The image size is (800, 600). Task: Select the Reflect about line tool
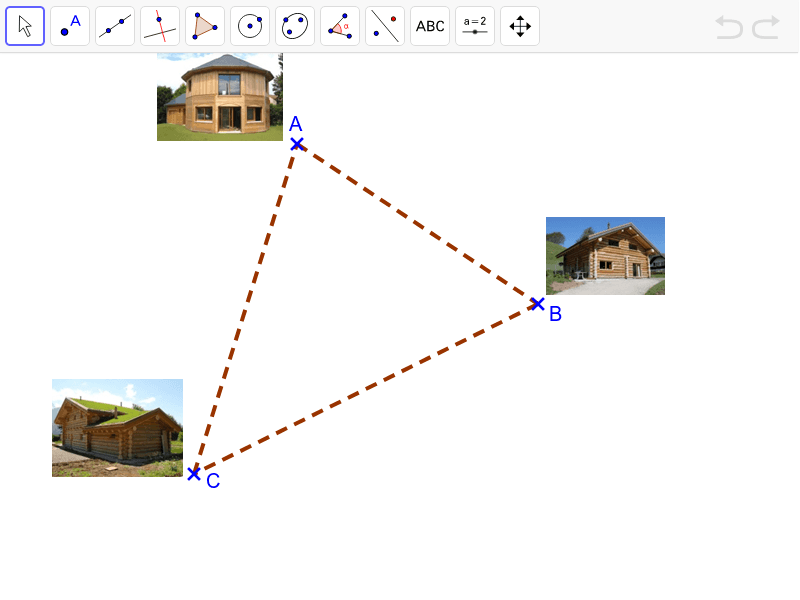pos(385,26)
